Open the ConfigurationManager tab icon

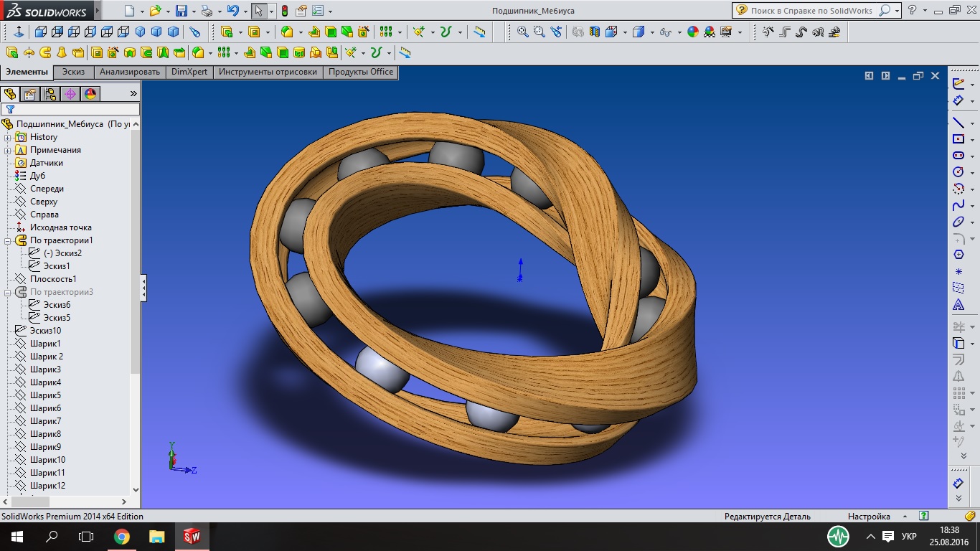[x=50, y=94]
